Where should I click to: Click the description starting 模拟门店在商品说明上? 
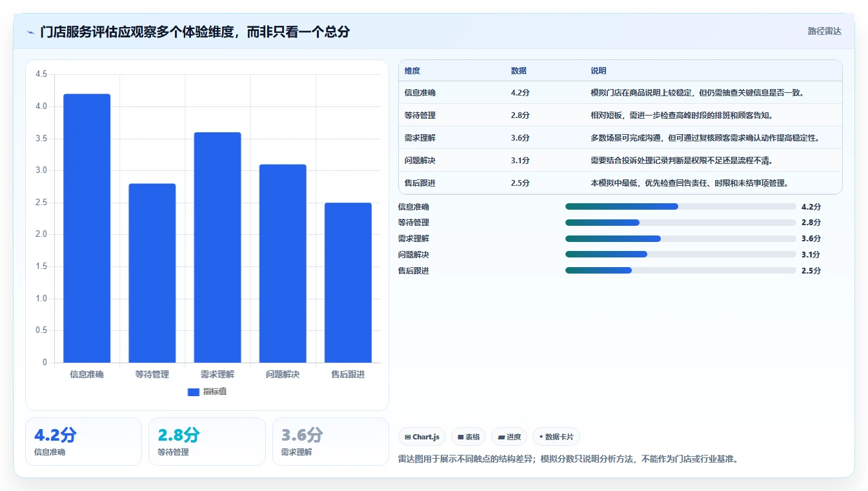pyautogui.click(x=697, y=92)
